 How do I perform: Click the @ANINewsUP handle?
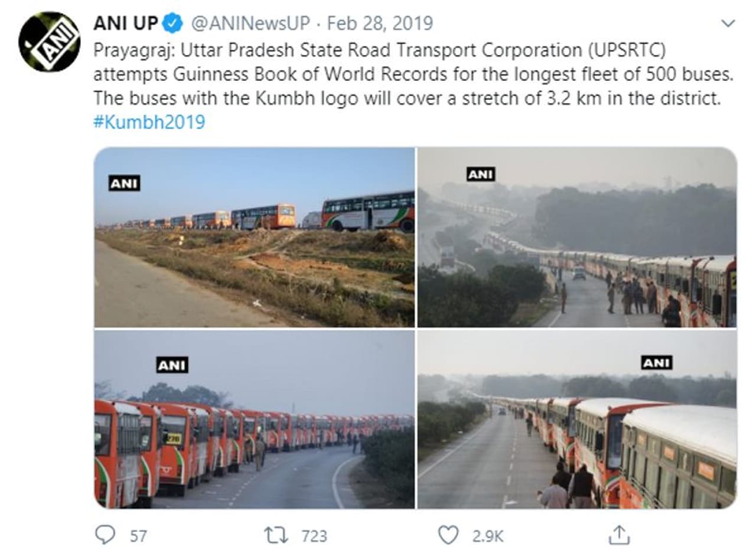click(251, 24)
